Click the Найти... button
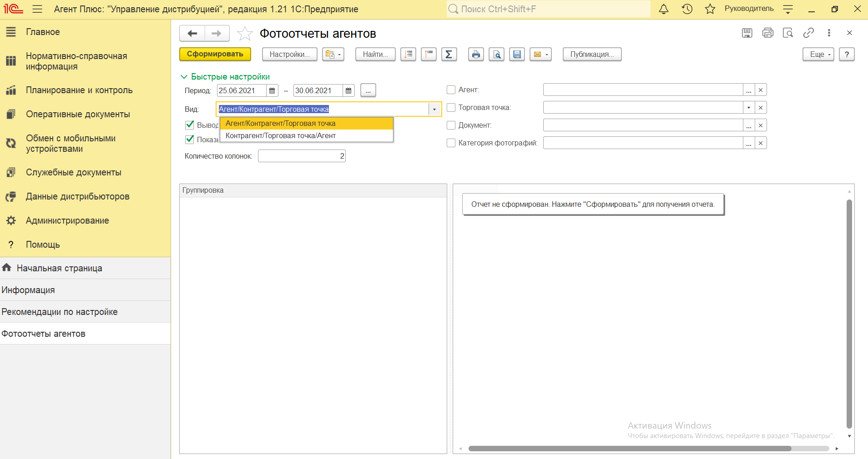 click(375, 54)
